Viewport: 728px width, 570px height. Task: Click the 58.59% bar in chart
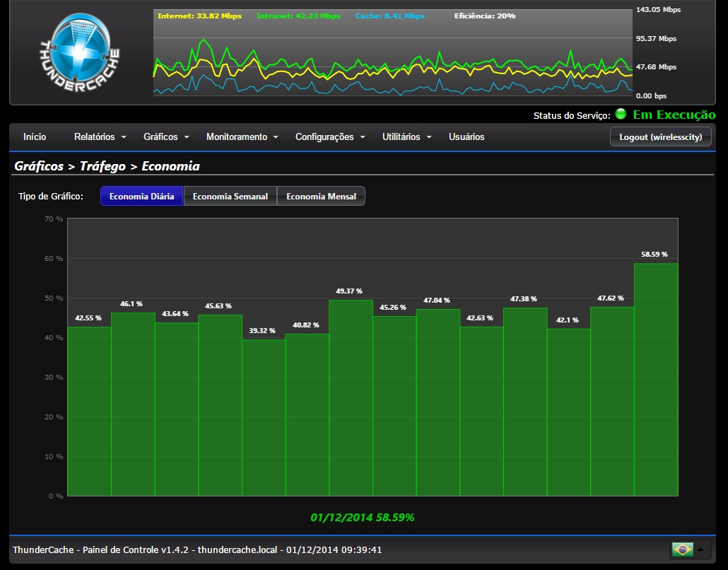(x=655, y=380)
